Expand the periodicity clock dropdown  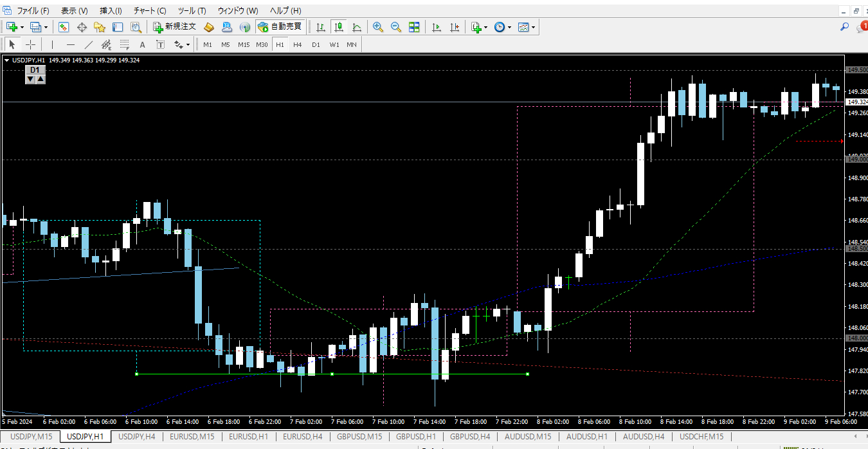pyautogui.click(x=509, y=27)
